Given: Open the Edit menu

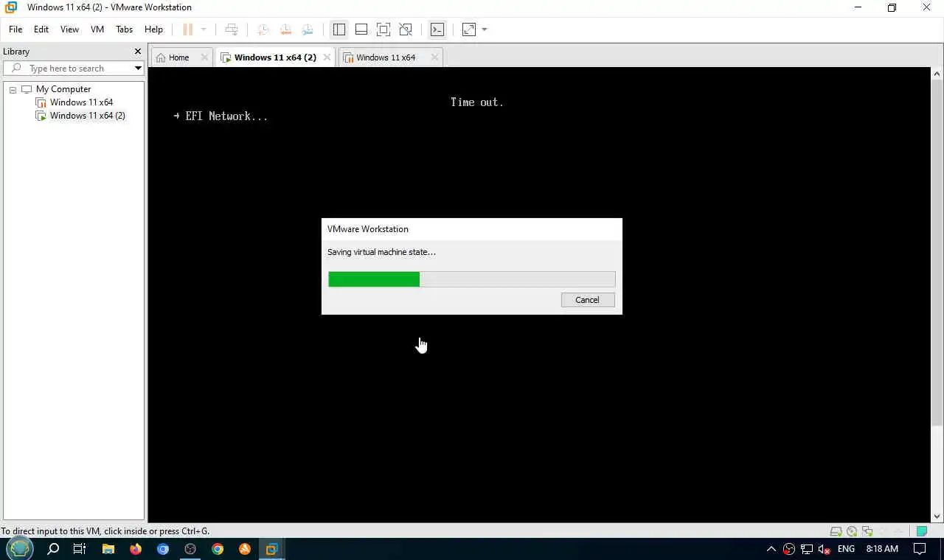Looking at the screenshot, I should click(x=41, y=29).
